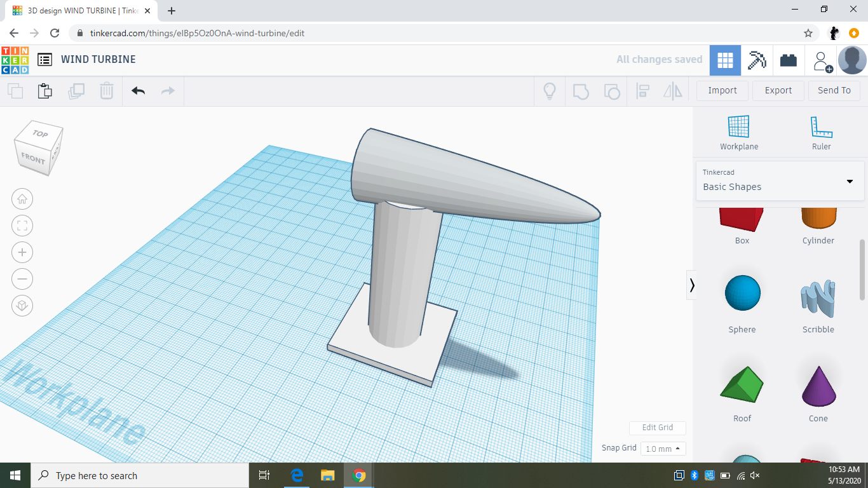The height and width of the screenshot is (488, 868).
Task: Switch between perspective and orthographic view
Action: [22, 306]
